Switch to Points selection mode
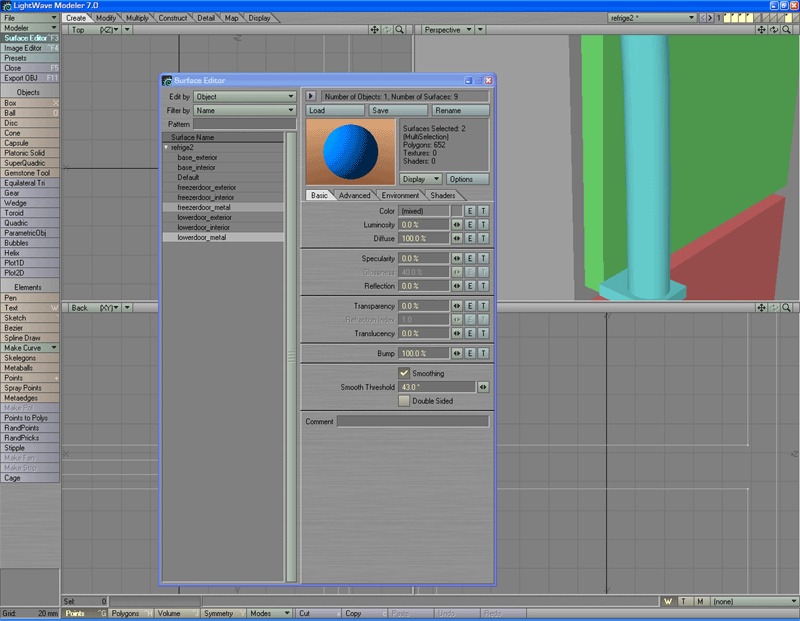Viewport: 800px width, 621px height. [x=85, y=613]
